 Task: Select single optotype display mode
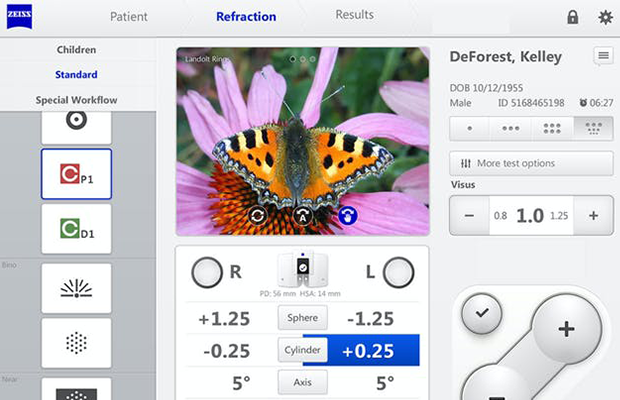tap(470, 128)
